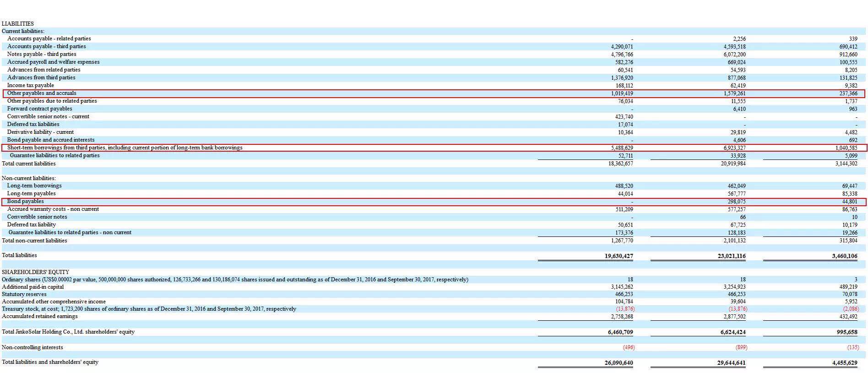Click the 'Total non-current liabilities' label
Image resolution: width=868 pixels, height=373 pixels.
coord(34,241)
